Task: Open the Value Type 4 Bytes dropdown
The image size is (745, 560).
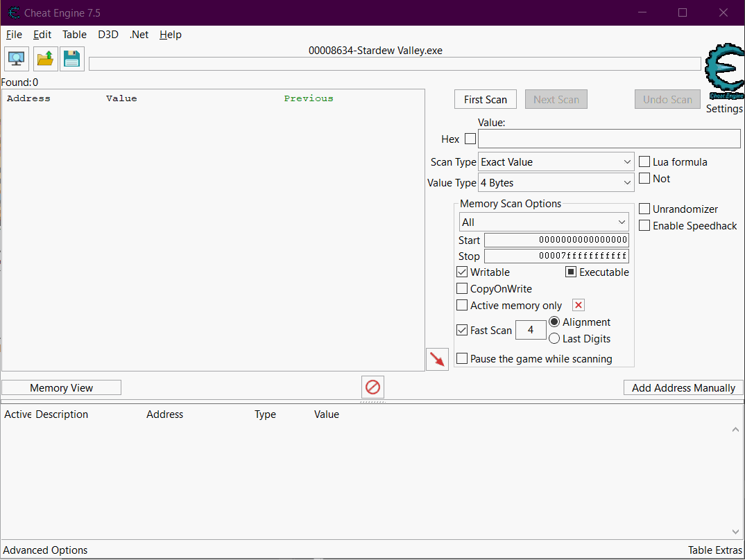Action: pos(556,183)
